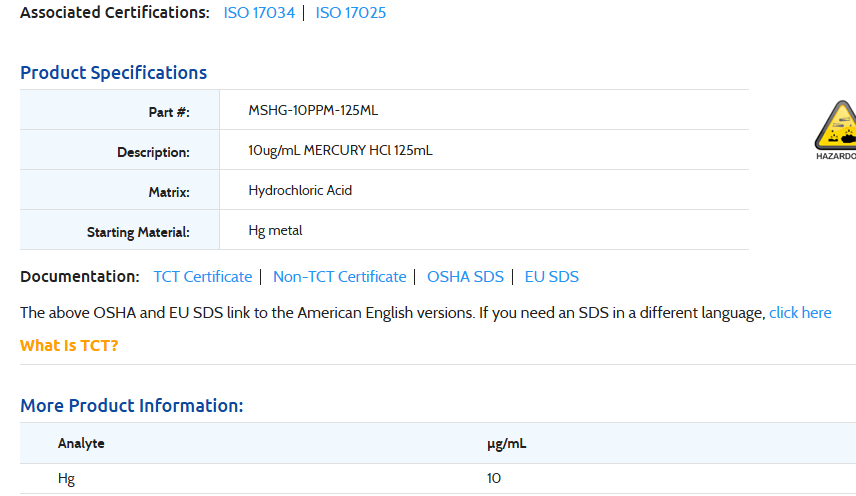Click part number MSHG-10PPM-125ML value
The width and height of the screenshot is (856, 496).
(x=313, y=111)
